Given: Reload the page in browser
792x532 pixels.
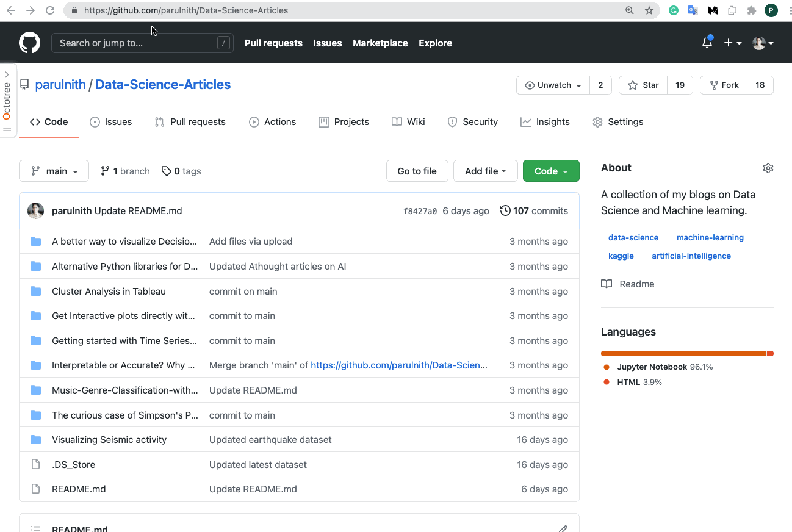Looking at the screenshot, I should point(50,10).
